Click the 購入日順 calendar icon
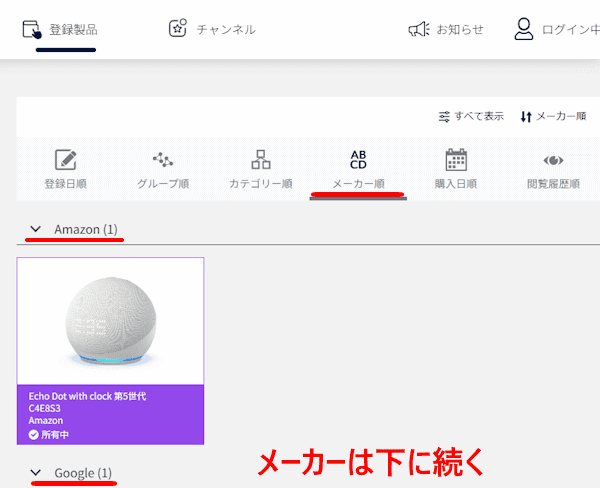Viewport: 600px width, 488px height. (x=456, y=160)
